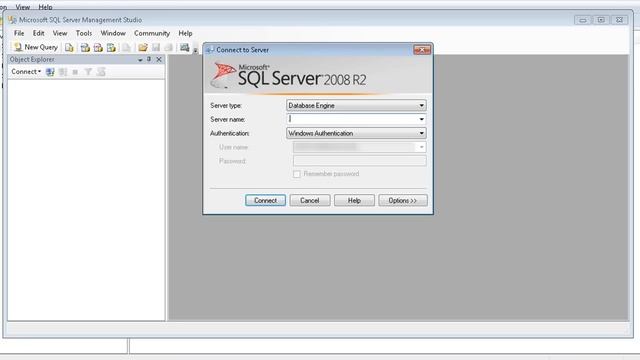The height and width of the screenshot is (360, 640).
Task: Open the Tools menu
Action: point(84,33)
